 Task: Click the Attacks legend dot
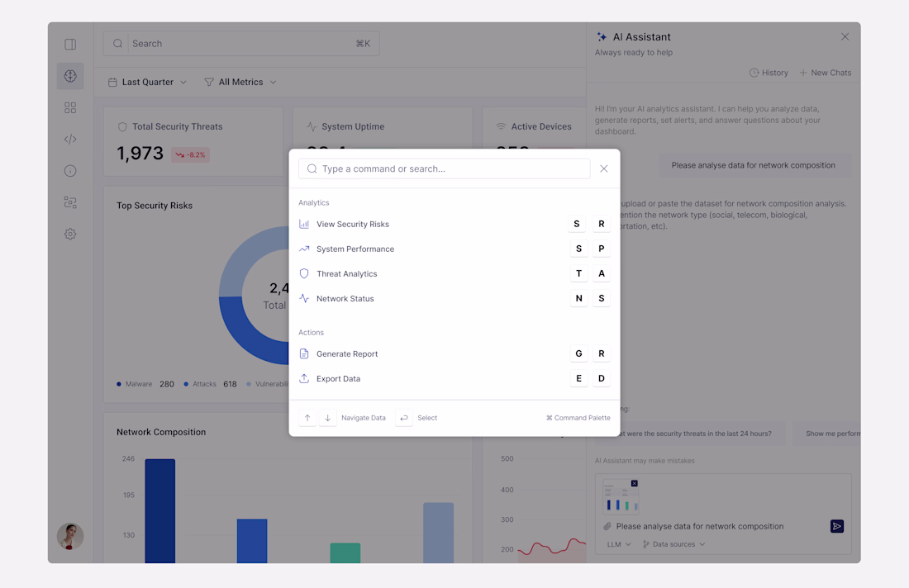(186, 384)
